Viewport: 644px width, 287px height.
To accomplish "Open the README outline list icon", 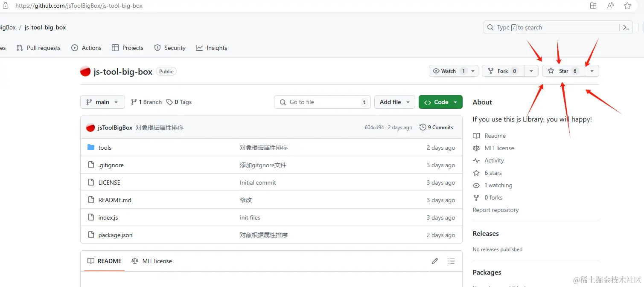I will point(452,261).
